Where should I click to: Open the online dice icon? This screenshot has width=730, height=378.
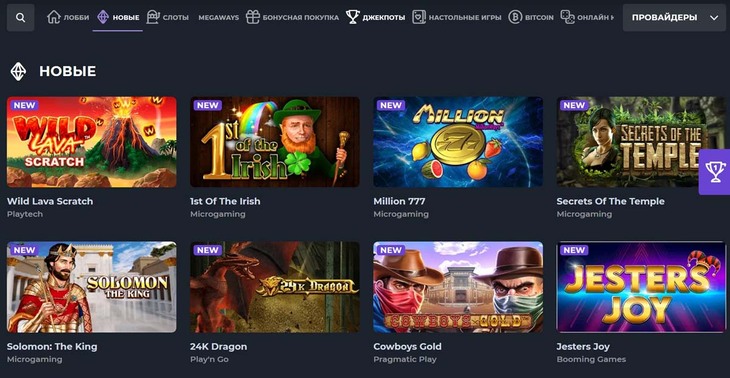[568, 18]
